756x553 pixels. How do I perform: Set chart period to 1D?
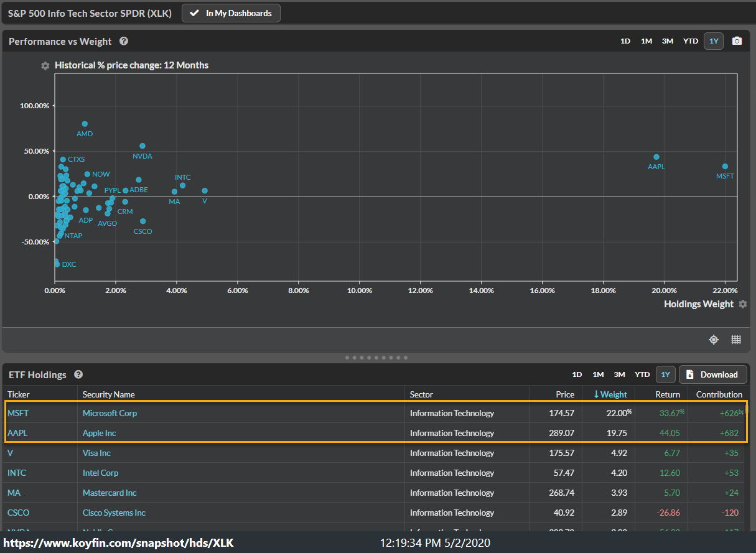pos(625,41)
